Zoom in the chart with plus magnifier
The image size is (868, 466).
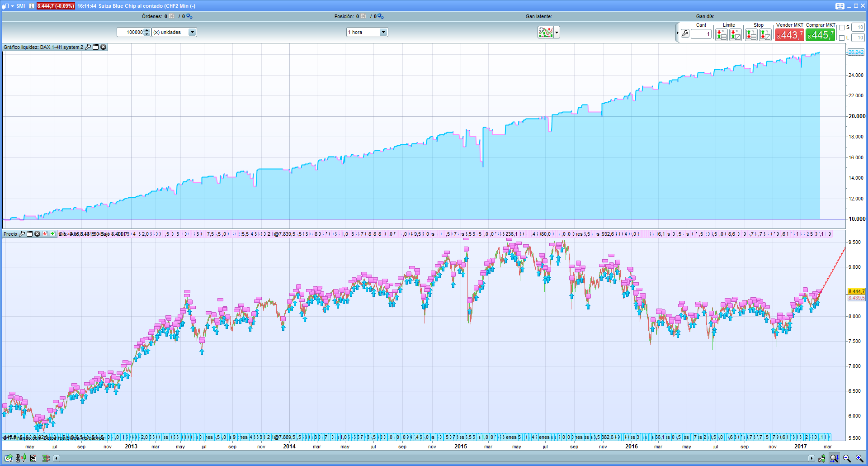[x=859, y=458]
